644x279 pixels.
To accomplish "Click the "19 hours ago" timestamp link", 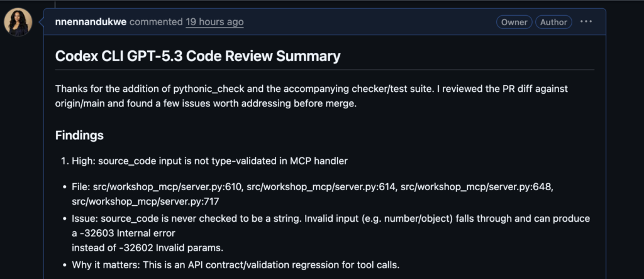I will coord(214,22).
